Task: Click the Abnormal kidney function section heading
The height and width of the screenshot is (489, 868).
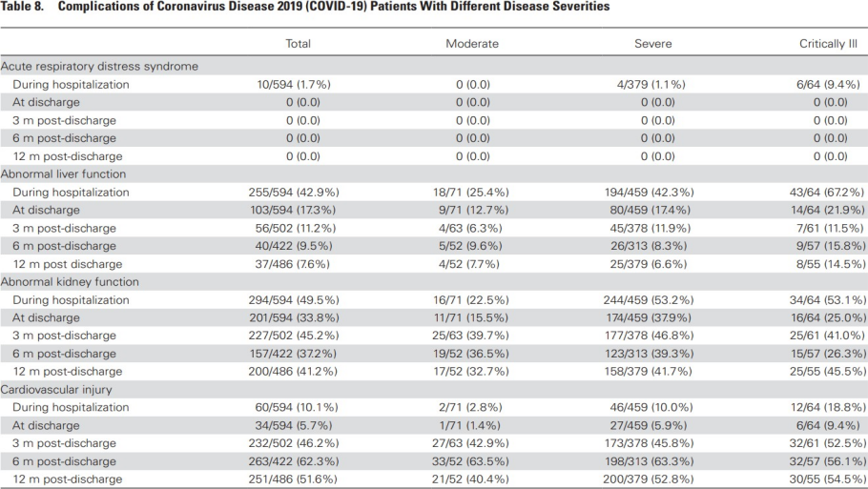Action: [x=70, y=282]
